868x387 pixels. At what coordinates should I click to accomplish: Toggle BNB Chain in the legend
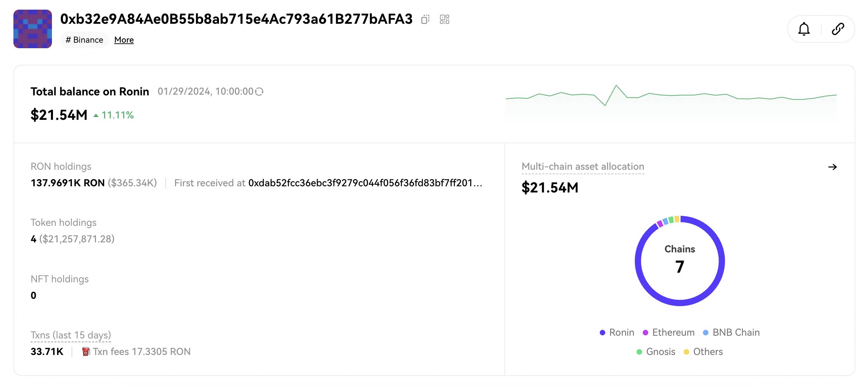(x=731, y=332)
